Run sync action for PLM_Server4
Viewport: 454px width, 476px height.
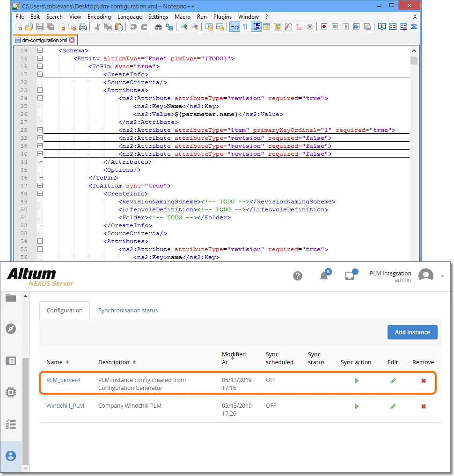[357, 381]
